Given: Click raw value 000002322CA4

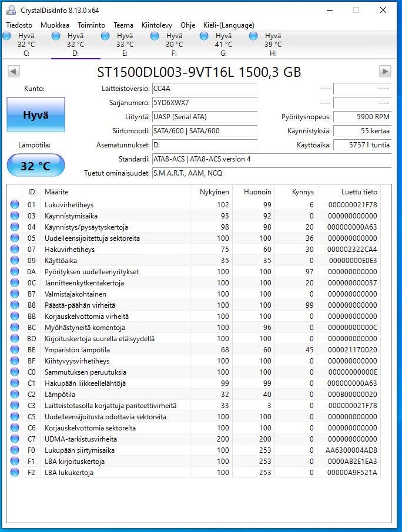Looking at the screenshot, I should pyautogui.click(x=352, y=250).
